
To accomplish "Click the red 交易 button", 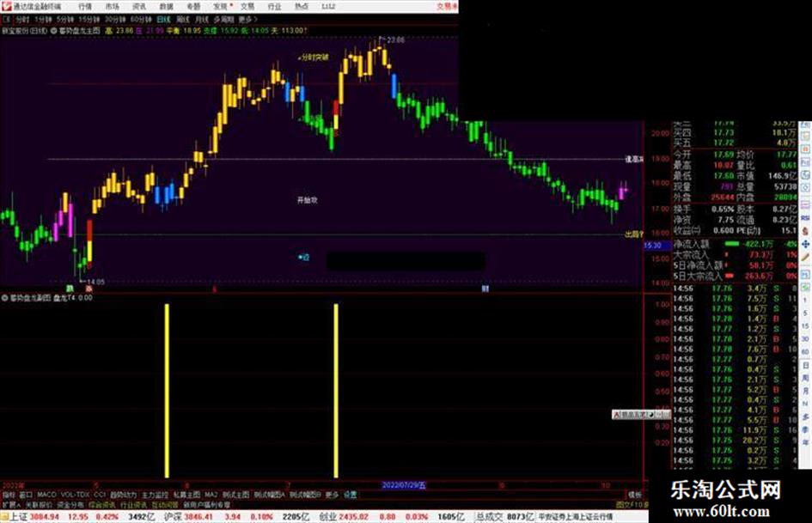I will [447, 7].
